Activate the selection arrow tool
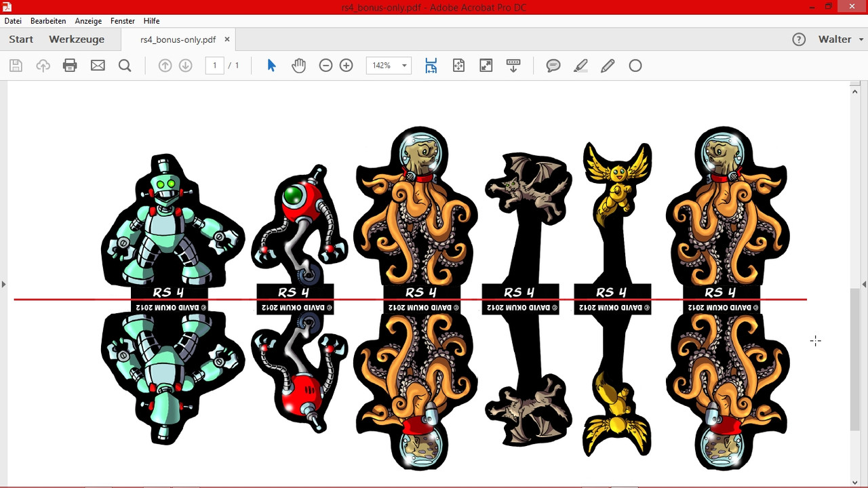 pyautogui.click(x=271, y=66)
